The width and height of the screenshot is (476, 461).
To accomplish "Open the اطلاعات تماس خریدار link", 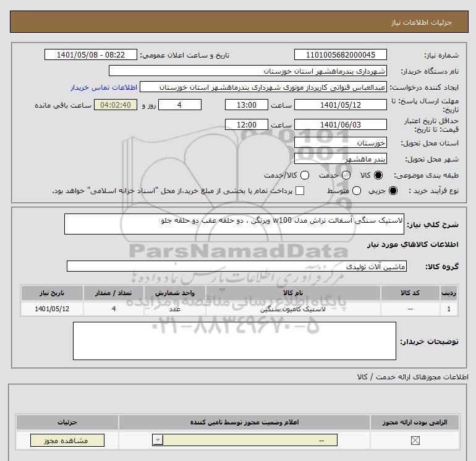I will pos(104,87).
